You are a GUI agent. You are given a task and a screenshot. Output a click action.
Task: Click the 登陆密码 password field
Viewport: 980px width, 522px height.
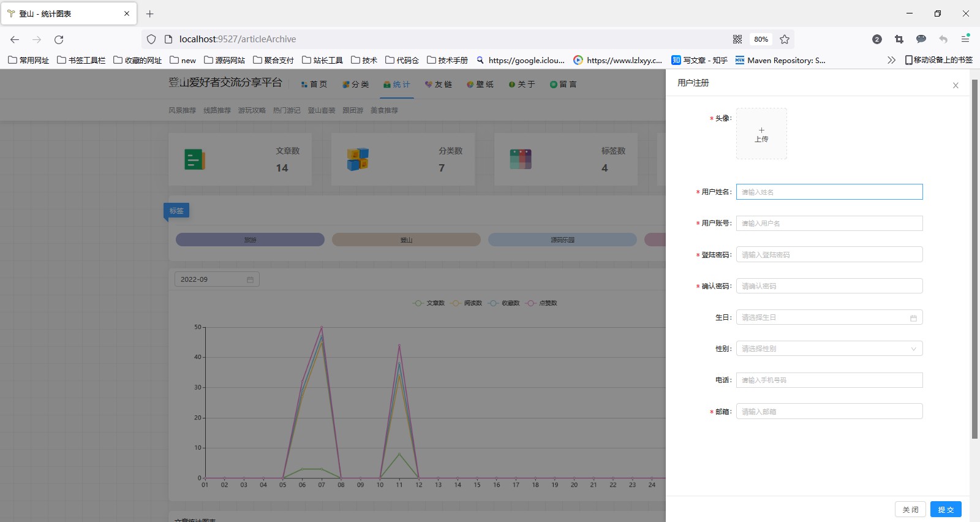(829, 254)
